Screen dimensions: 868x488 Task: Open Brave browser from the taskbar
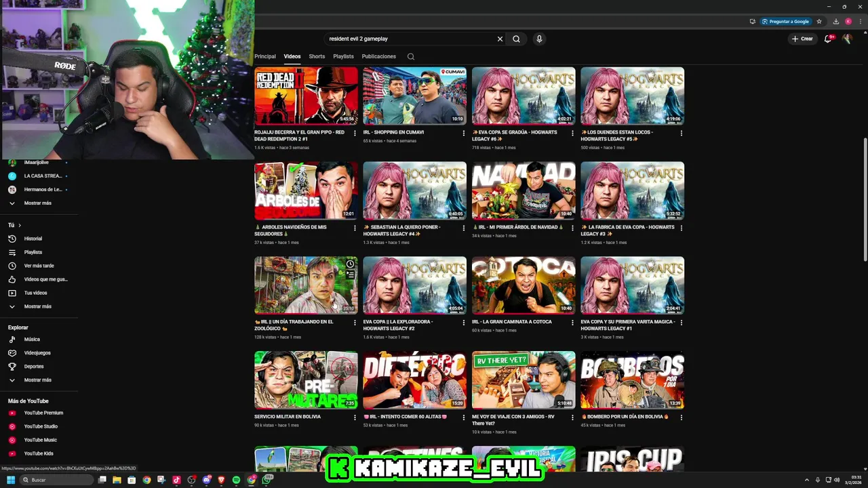coord(221,480)
